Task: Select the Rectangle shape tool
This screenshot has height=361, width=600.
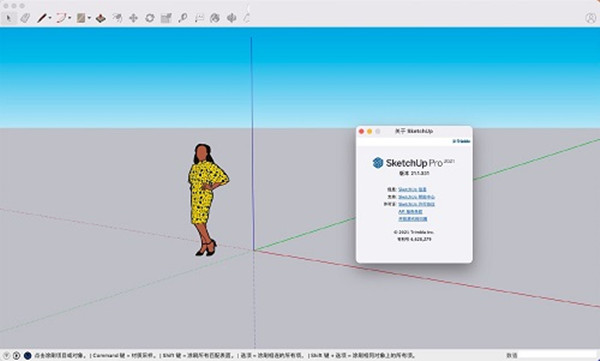Action: tap(81, 18)
